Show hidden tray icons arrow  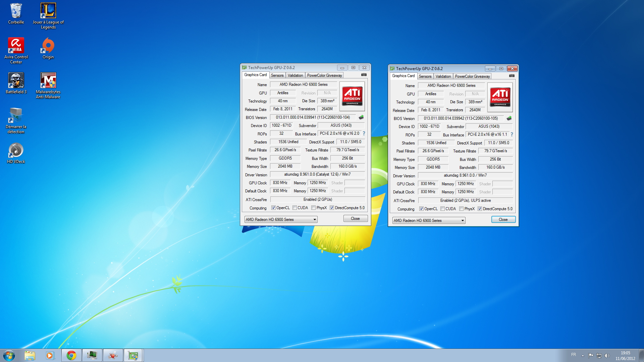(x=583, y=356)
